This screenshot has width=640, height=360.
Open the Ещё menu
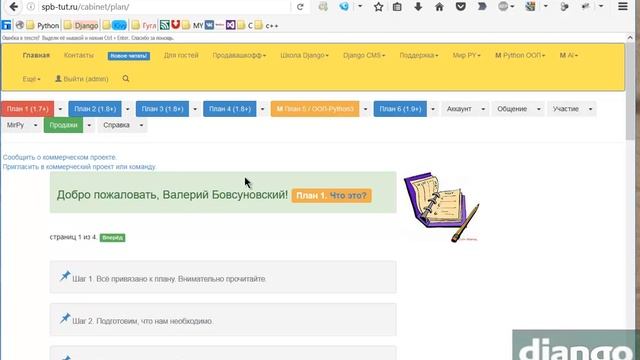[x=31, y=79]
